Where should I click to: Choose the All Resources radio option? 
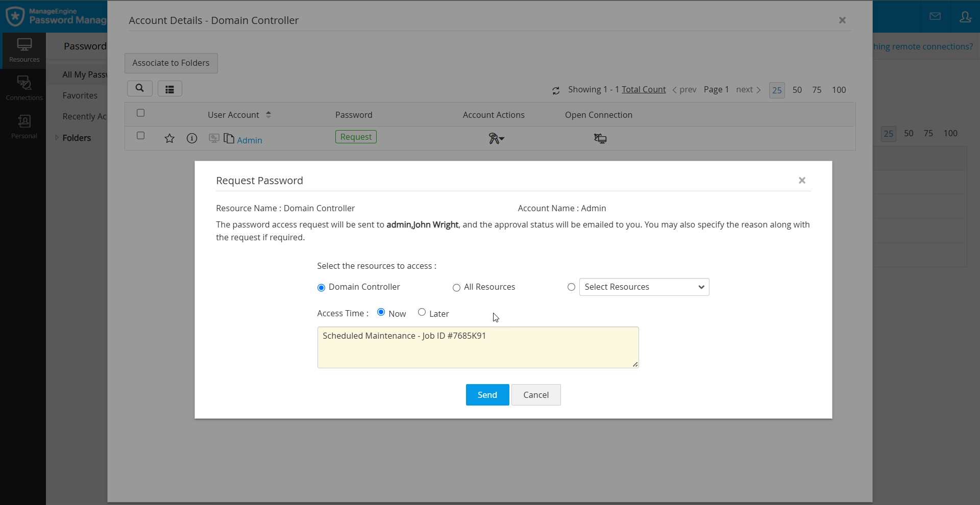[456, 288]
